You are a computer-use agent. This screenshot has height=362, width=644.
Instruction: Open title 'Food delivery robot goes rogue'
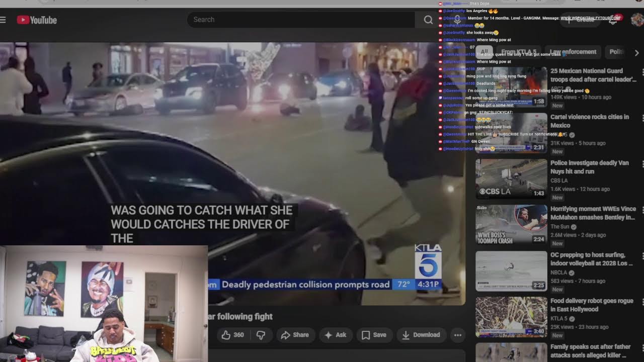(x=592, y=305)
